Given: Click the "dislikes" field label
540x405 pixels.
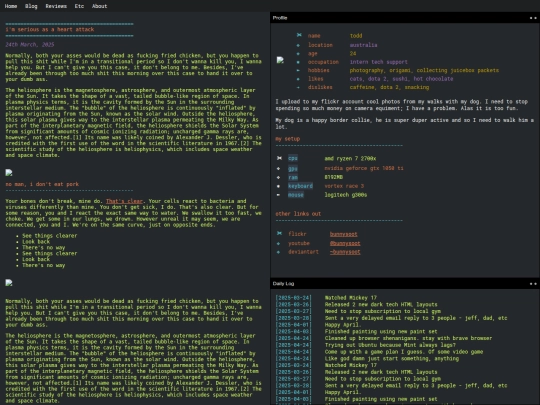Looking at the screenshot, I should (x=320, y=87).
